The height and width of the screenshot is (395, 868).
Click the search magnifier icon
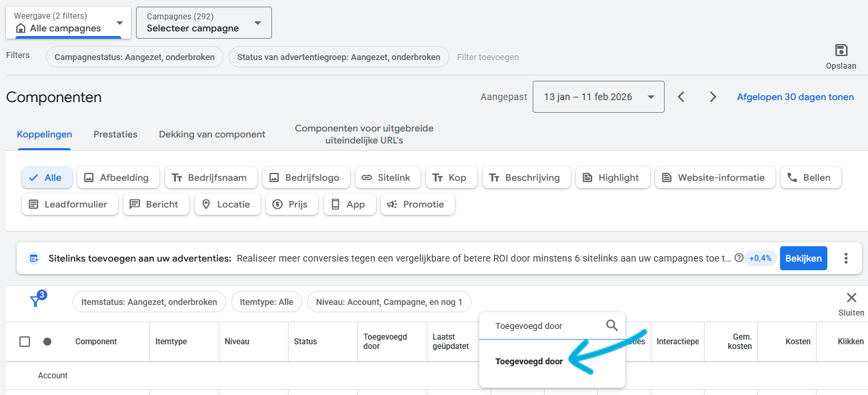[611, 326]
